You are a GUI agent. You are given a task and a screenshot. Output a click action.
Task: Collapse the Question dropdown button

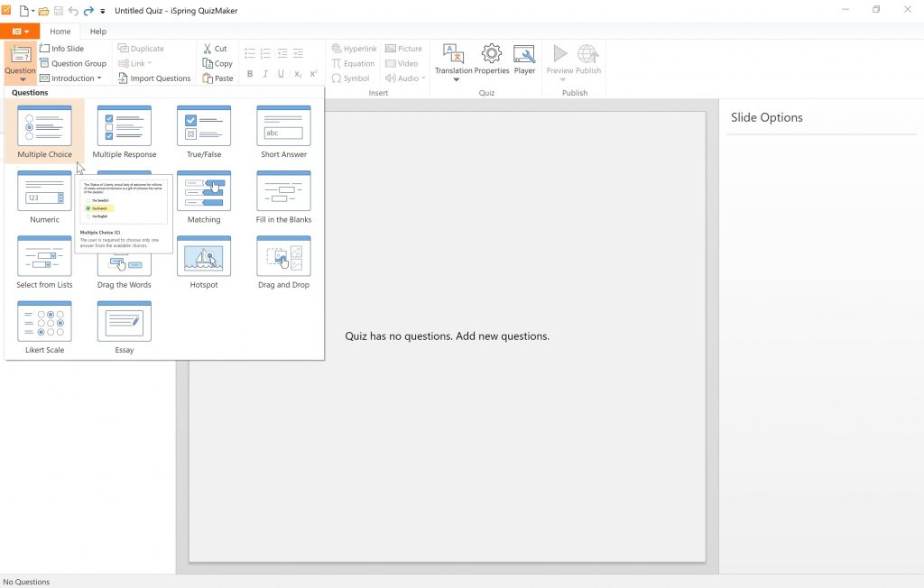[x=20, y=61]
